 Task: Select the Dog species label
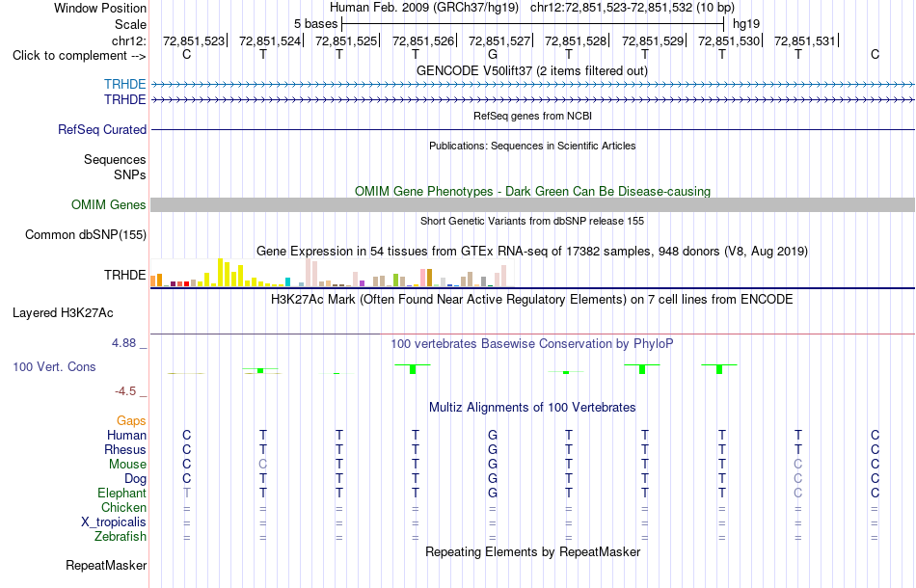click(135, 479)
